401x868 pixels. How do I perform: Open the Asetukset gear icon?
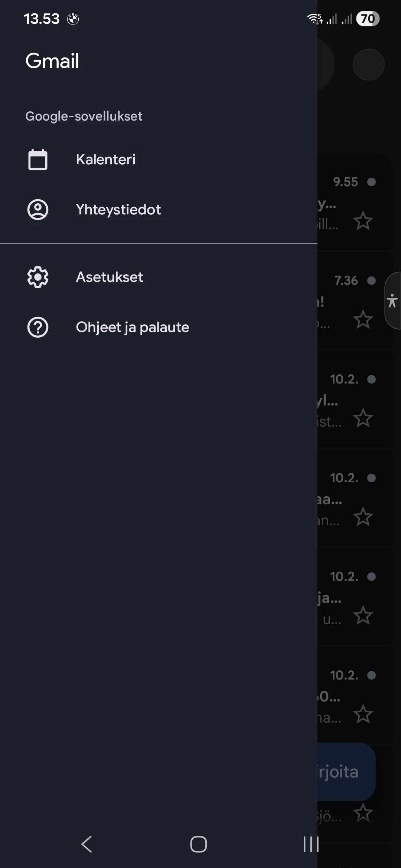point(38,277)
